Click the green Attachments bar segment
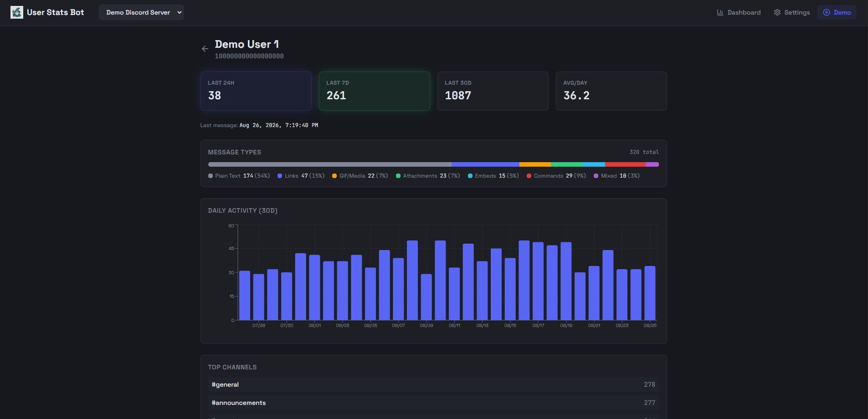868x419 pixels. point(566,164)
